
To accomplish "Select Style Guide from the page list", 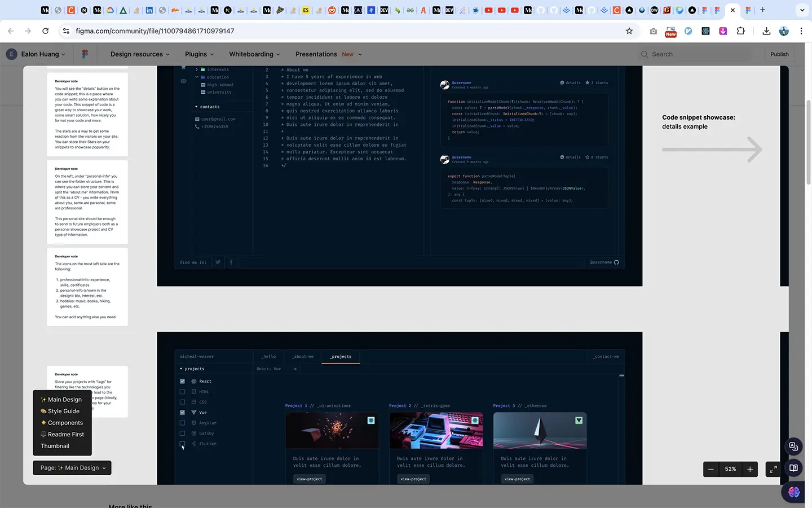I will [x=63, y=411].
